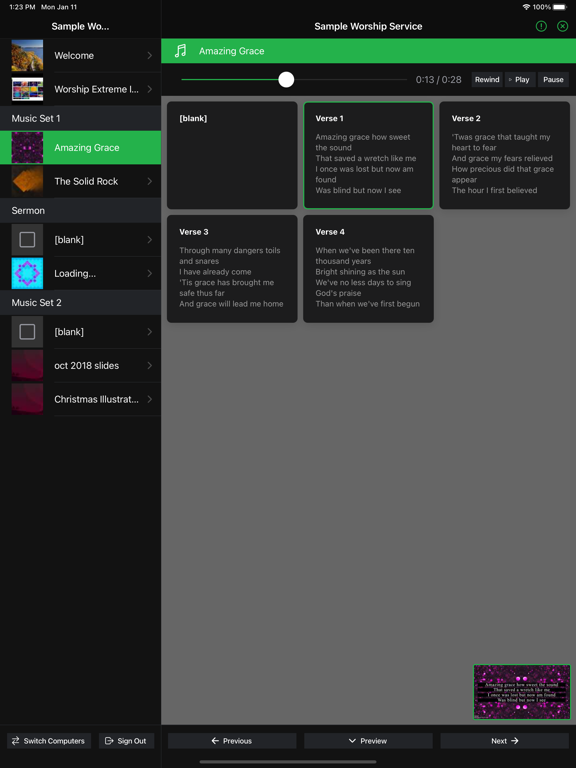Expand the Music Set 2 [blank] chevron
The width and height of the screenshot is (576, 768).
point(149,332)
